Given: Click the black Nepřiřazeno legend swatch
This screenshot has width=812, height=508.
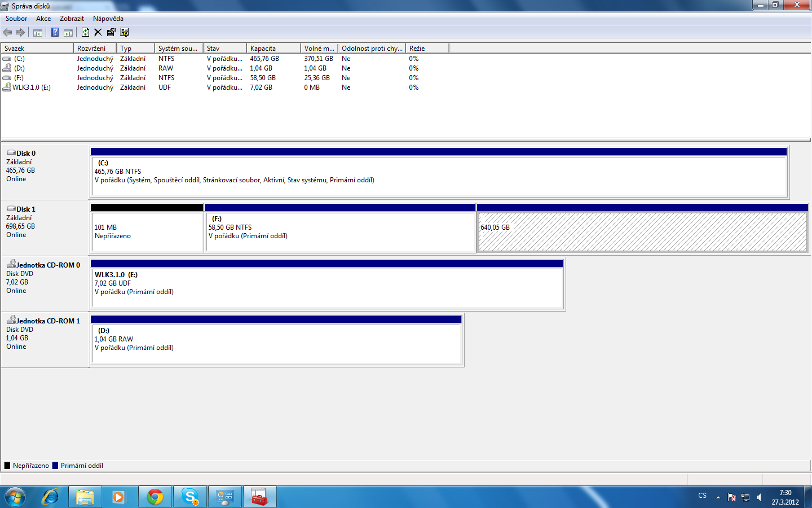Looking at the screenshot, I should (7, 466).
